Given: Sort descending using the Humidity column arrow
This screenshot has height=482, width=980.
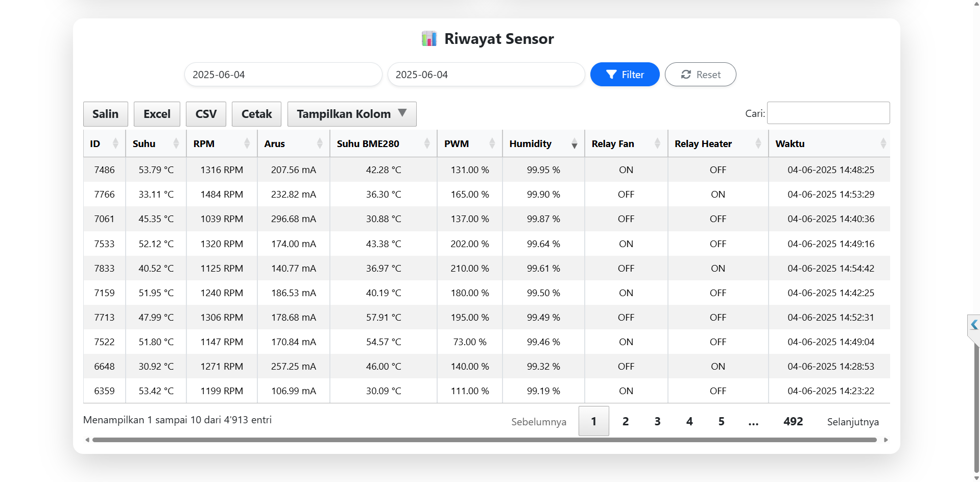Looking at the screenshot, I should [575, 146].
